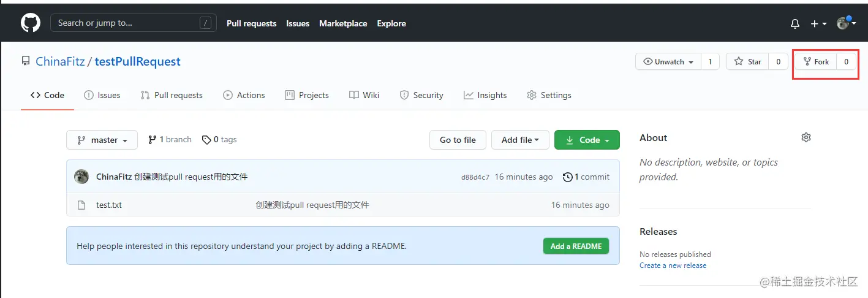Expand the 'Add file' dropdown

click(520, 140)
